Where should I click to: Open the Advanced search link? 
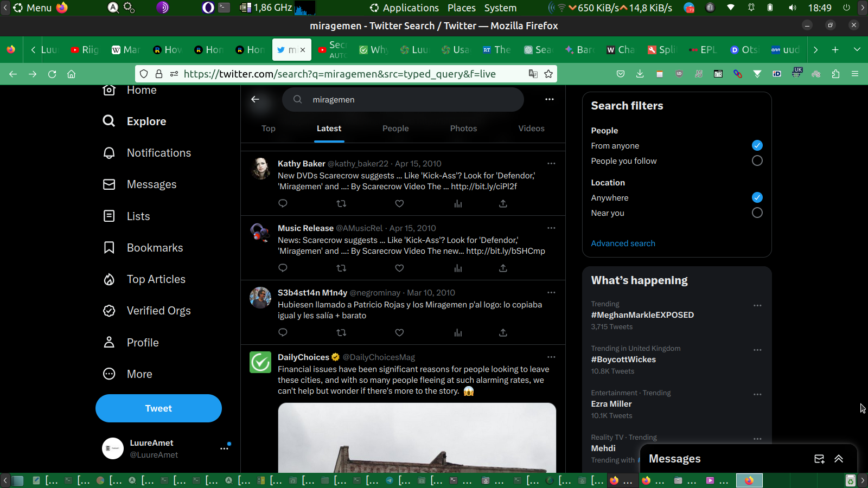click(623, 243)
